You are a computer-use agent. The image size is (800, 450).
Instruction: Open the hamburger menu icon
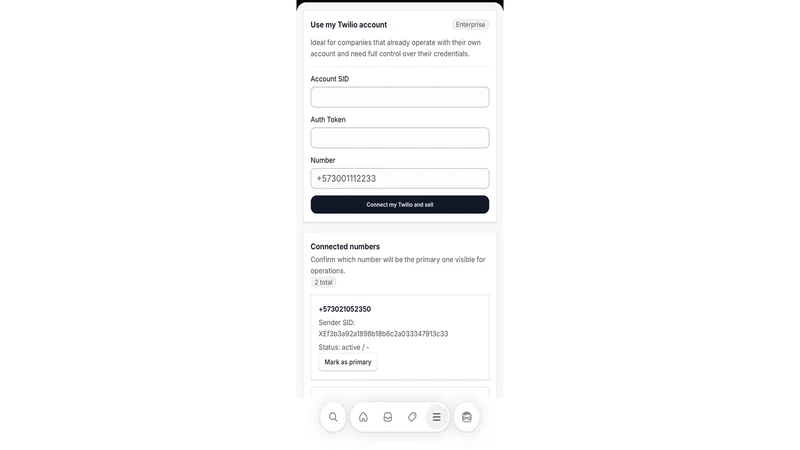pyautogui.click(x=437, y=417)
